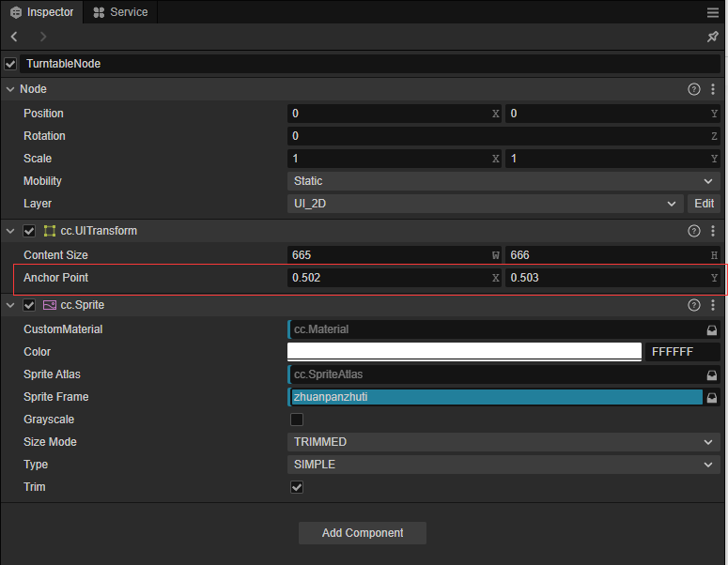Viewport: 728px width, 565px height.
Task: Open the cc.UITransform options menu
Action: pos(713,231)
